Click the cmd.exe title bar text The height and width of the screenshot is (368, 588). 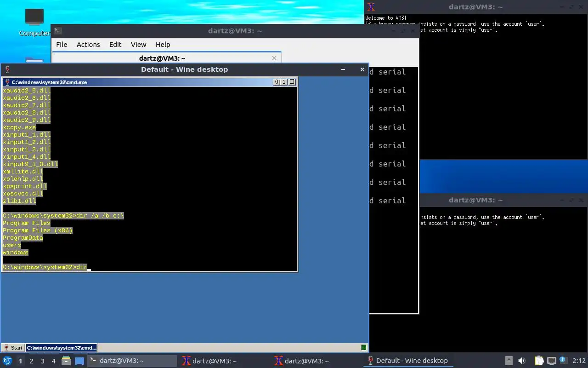click(49, 82)
